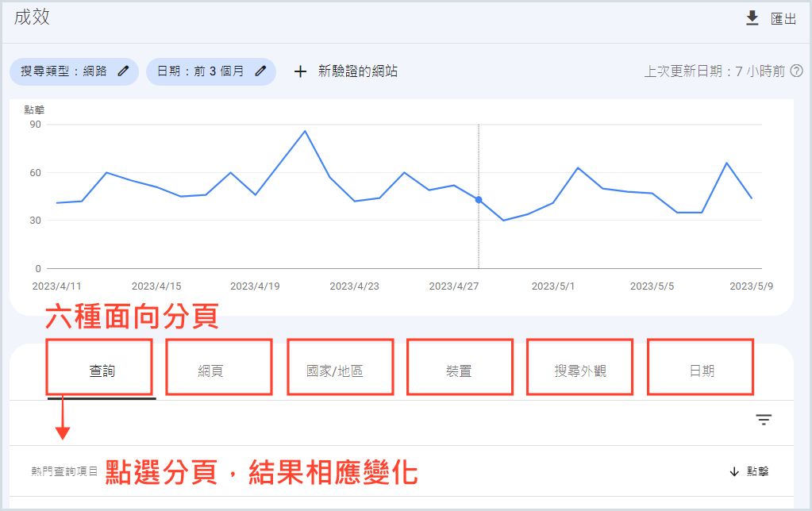Click the 熱門查詢項目 column header
812x511 pixels.
click(65, 471)
